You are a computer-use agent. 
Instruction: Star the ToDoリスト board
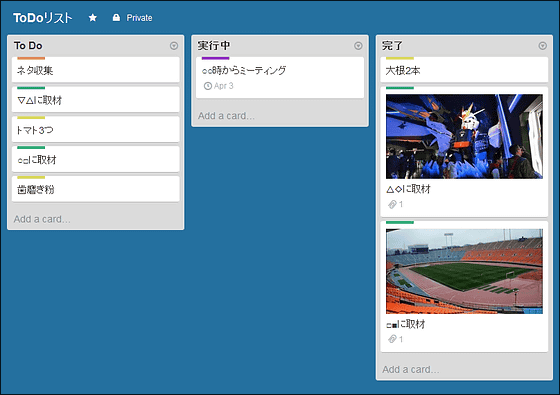92,18
